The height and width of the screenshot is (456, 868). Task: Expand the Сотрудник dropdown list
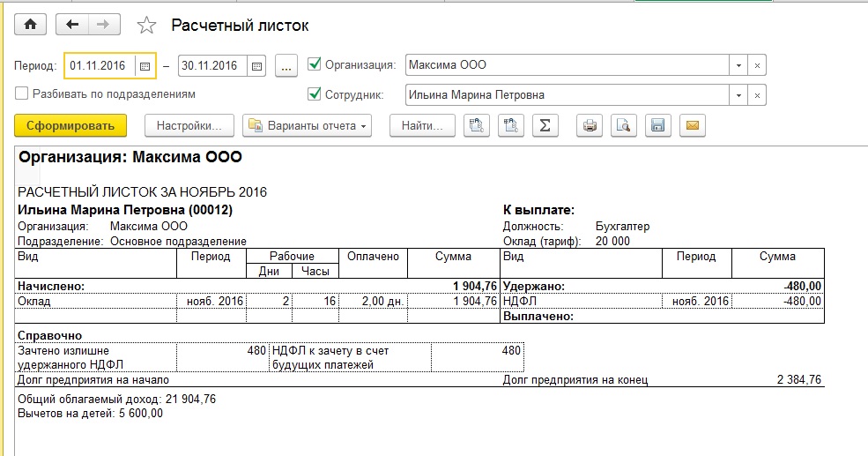(x=738, y=95)
